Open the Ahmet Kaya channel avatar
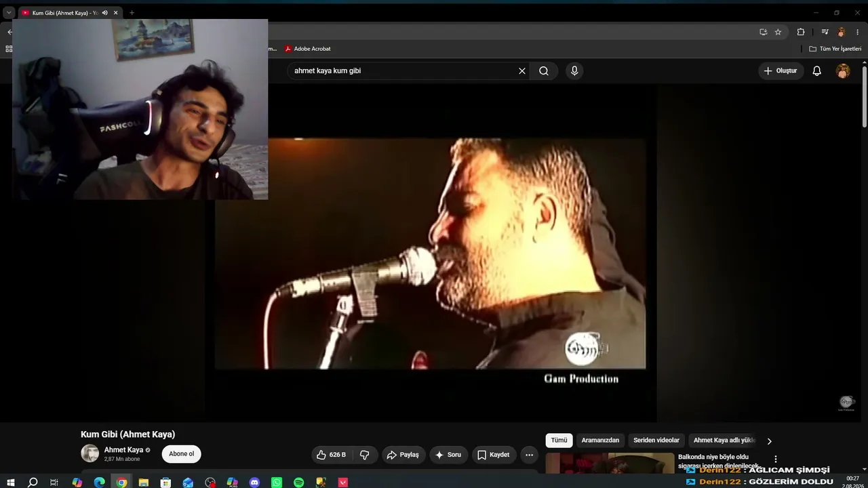 (x=90, y=453)
